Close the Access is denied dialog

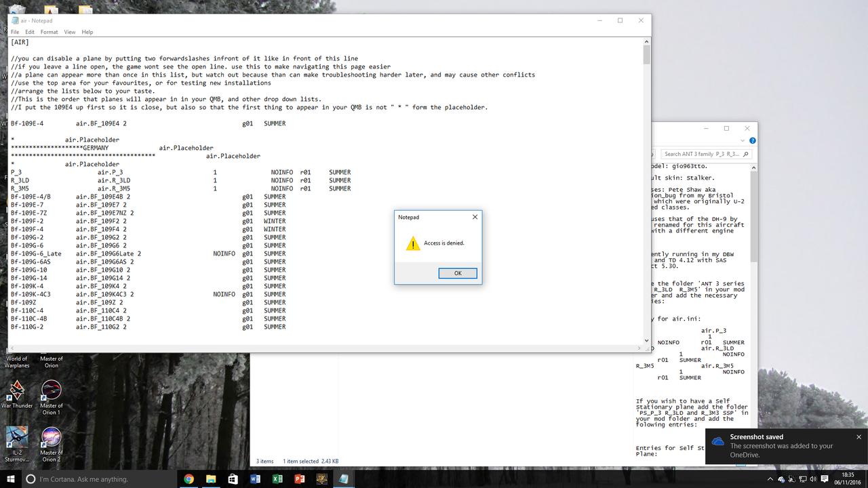(x=475, y=217)
